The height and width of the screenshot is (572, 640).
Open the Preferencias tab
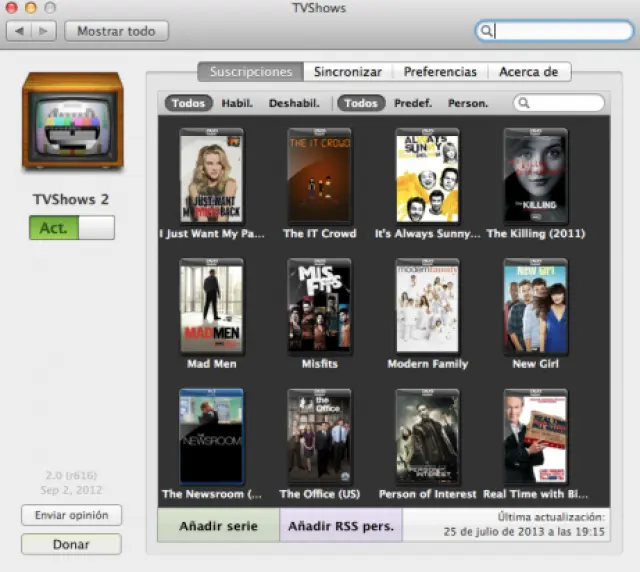440,72
